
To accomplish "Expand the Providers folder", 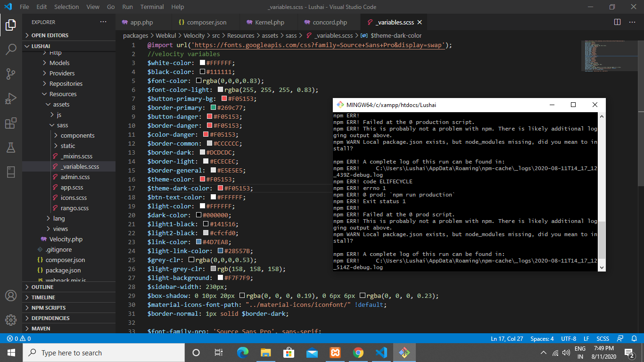I will tap(69, 73).
